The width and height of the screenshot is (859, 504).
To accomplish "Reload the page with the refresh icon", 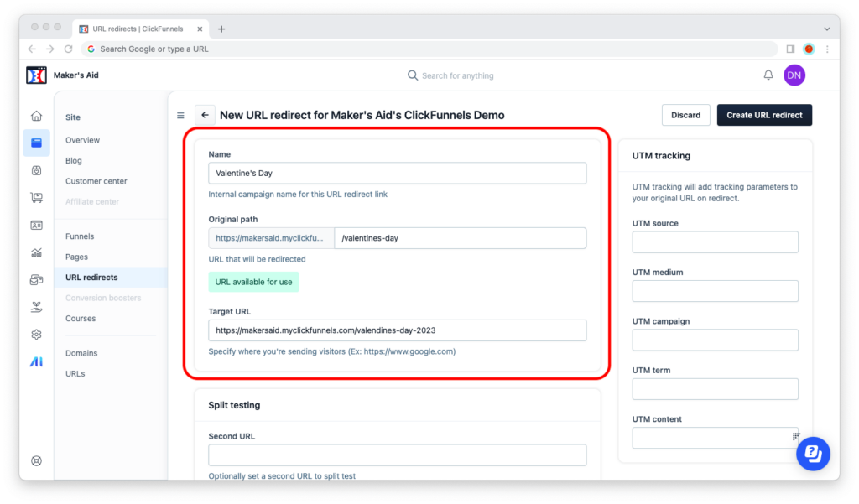I will [x=69, y=49].
